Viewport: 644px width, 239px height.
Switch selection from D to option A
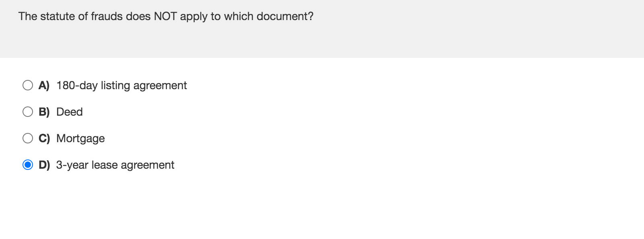point(28,85)
